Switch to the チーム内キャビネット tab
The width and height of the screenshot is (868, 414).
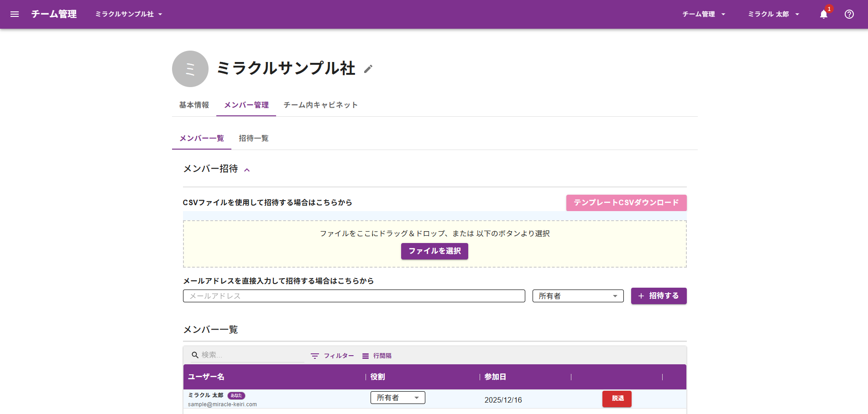click(320, 105)
